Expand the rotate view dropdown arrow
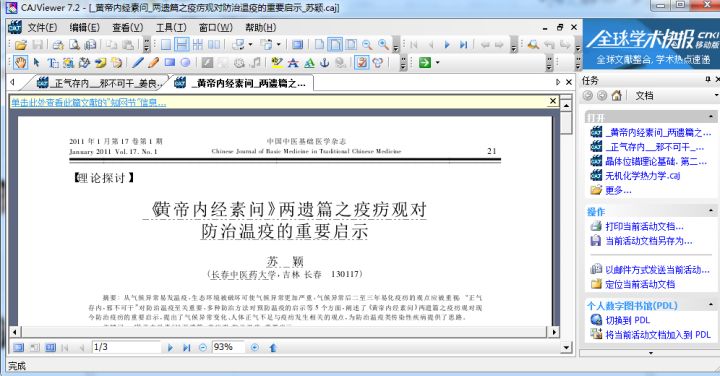 [250, 45]
